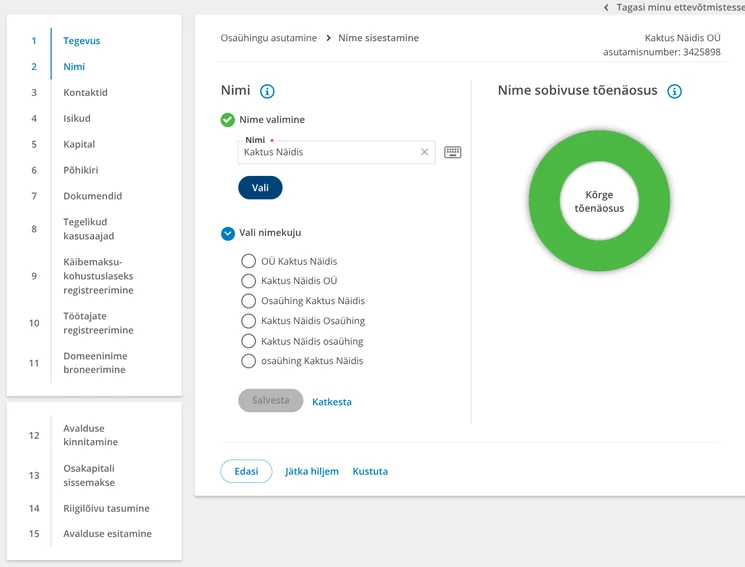745x567 pixels.
Task: Click Osaühingu asutamine breadcrumb
Action: tap(268, 38)
